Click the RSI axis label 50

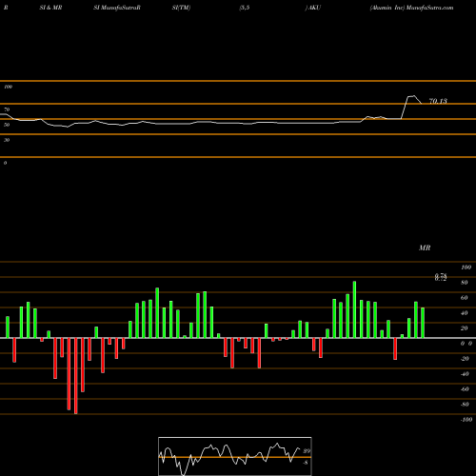tap(7, 125)
